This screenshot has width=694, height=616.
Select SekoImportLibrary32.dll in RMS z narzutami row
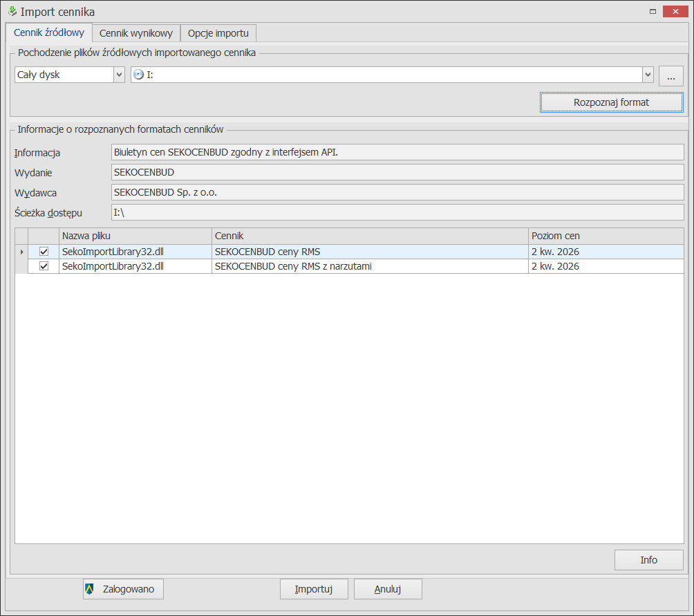[x=135, y=266]
